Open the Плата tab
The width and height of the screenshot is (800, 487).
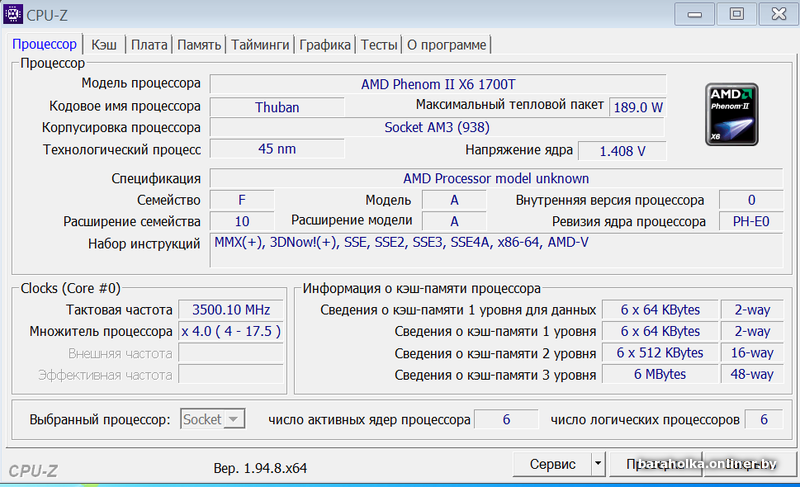point(149,45)
